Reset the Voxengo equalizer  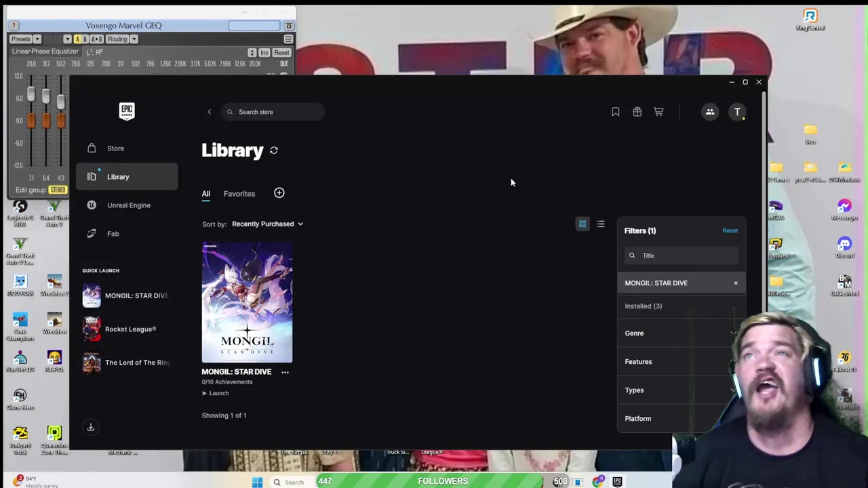pos(281,53)
